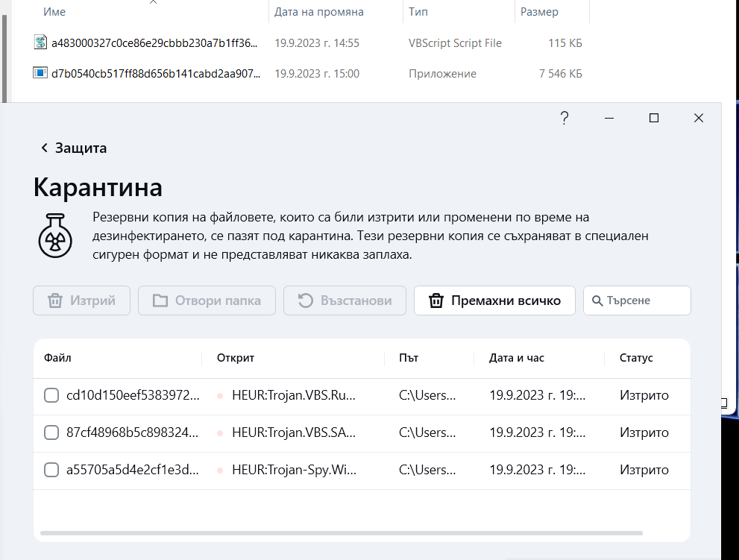Sort explorer list by Тип column
This screenshot has height=560, width=739.
pyautogui.click(x=418, y=12)
